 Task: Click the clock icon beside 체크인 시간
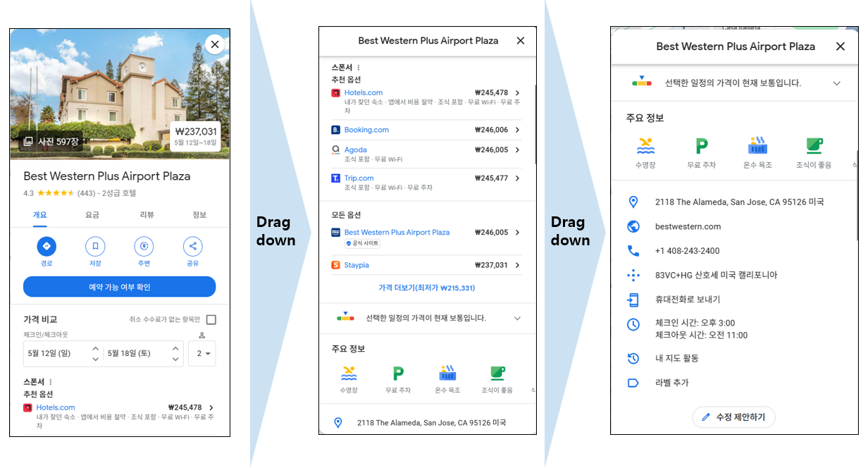point(633,324)
